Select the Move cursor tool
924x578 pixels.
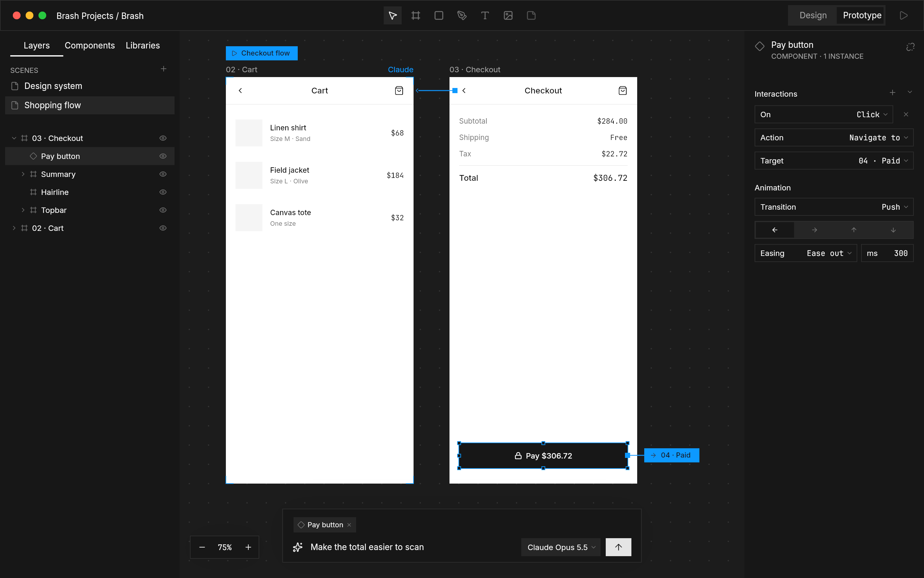[x=392, y=15]
